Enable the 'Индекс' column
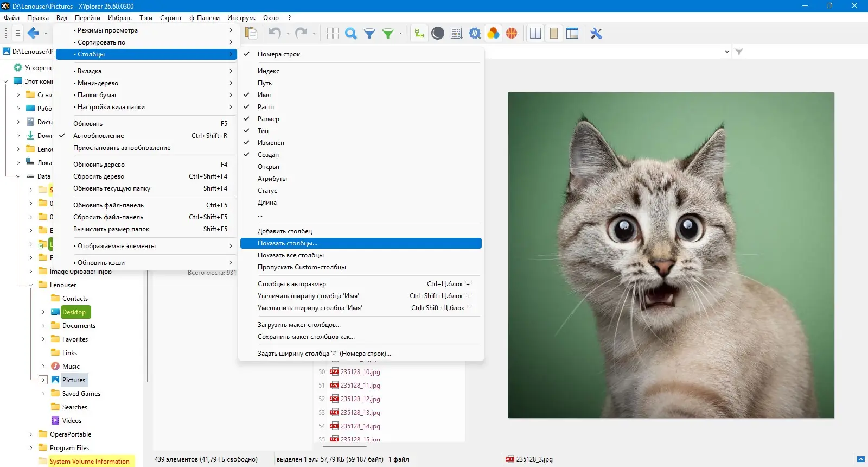This screenshot has width=868, height=467. (361, 71)
